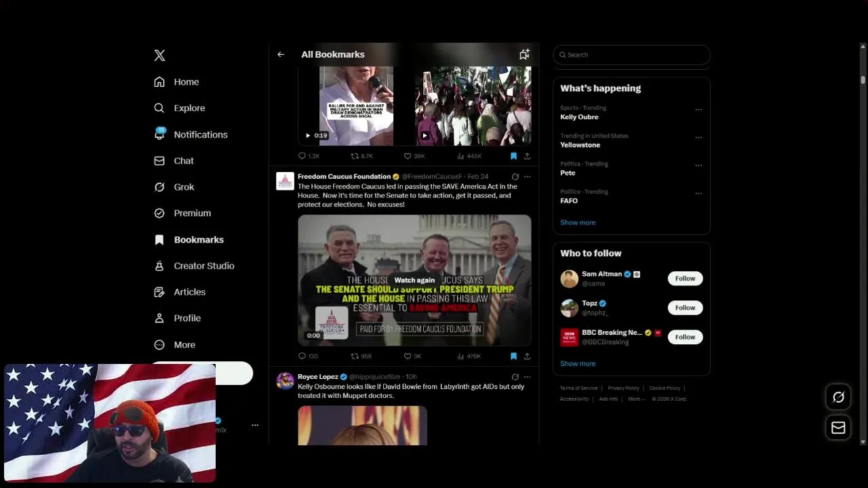The height and width of the screenshot is (488, 868).
Task: Open Accessibility footer link
Action: pos(574,399)
